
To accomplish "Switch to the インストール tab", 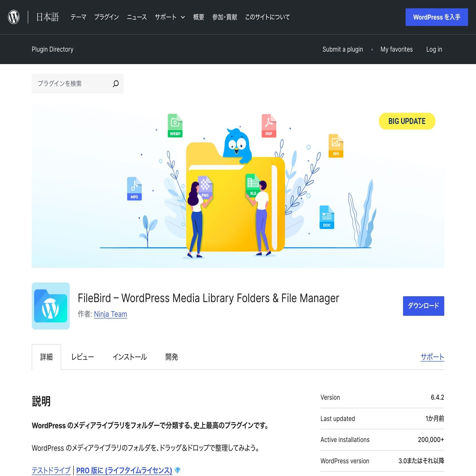I will [130, 357].
